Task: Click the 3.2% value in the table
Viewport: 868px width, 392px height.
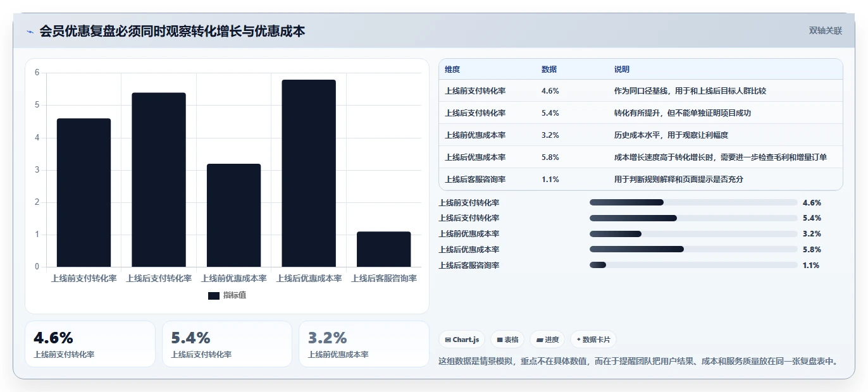Action: (550, 135)
